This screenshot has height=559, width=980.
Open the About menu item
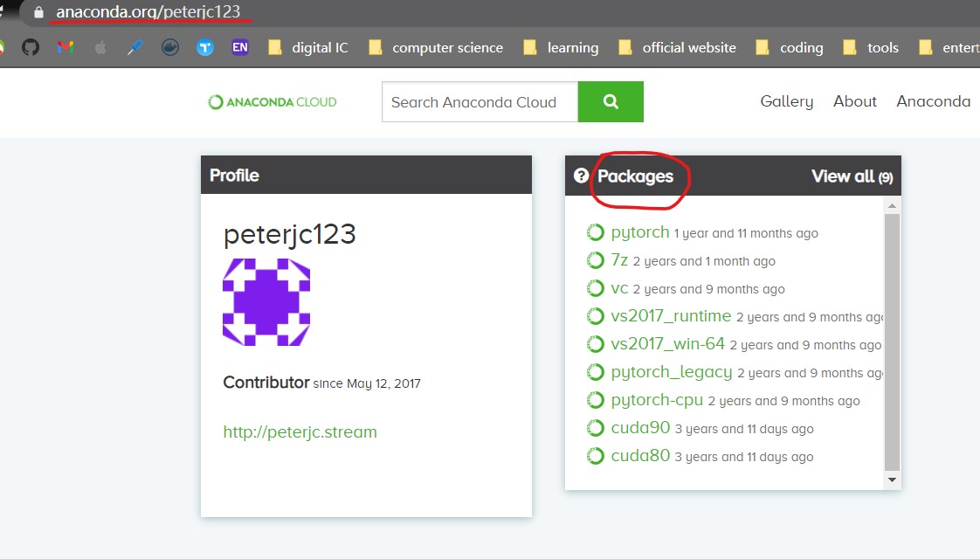point(854,101)
